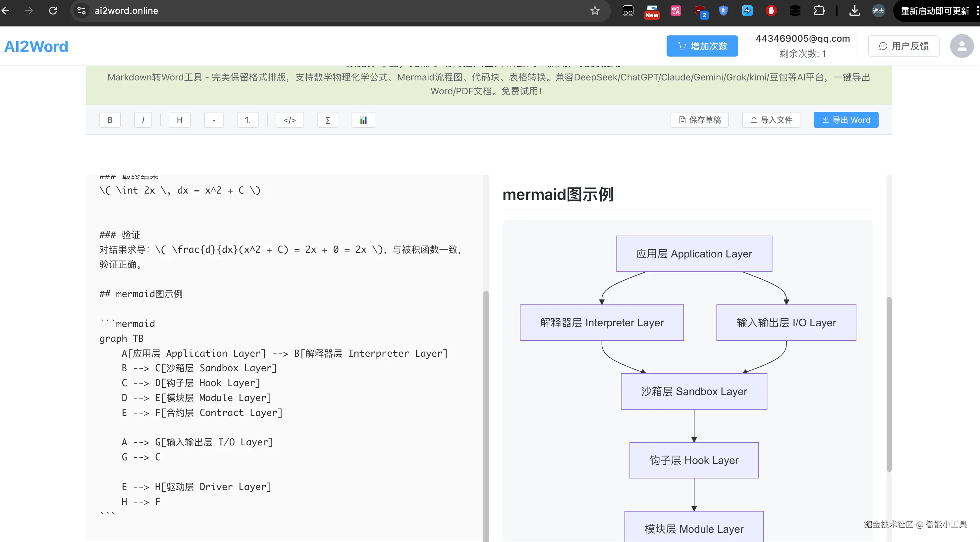This screenshot has width=980, height=542.
Task: Click the AI2Word logo link
Action: coord(36,46)
